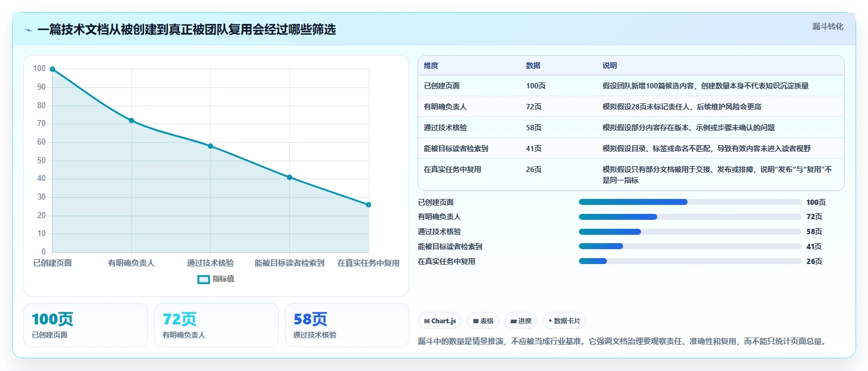
Task: Click the 指标值 legend color box
Action: coord(204,279)
